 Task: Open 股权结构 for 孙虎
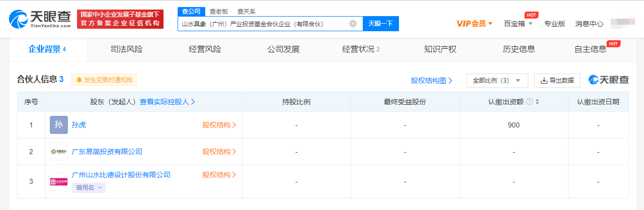tap(219, 125)
